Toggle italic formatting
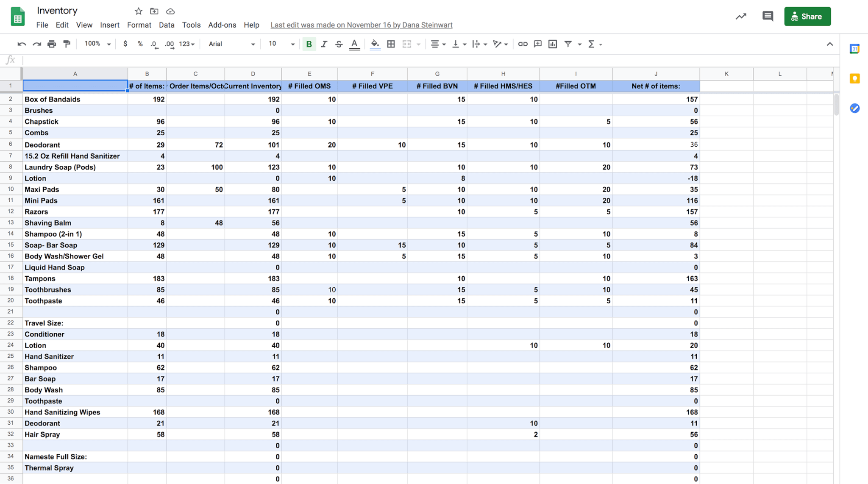This screenshot has width=868, height=484. 324,44
